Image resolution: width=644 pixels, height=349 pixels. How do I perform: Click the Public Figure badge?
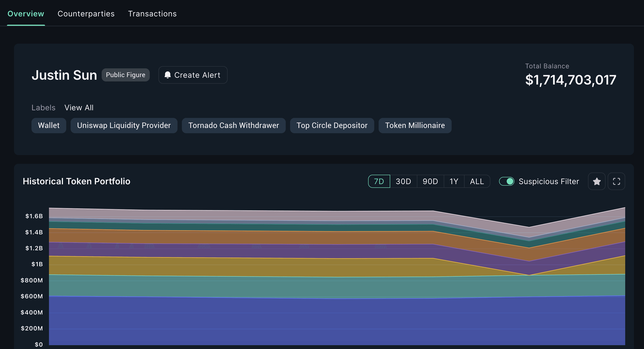click(125, 75)
